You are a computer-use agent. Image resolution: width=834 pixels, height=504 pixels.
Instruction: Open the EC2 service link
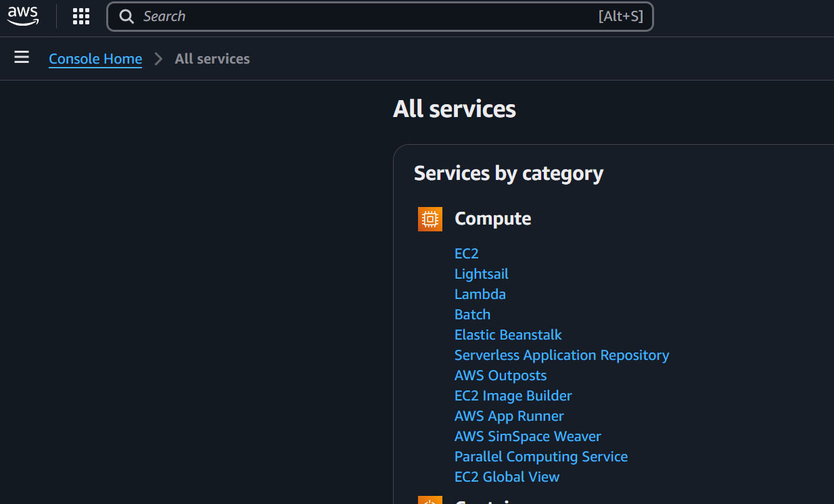467,254
